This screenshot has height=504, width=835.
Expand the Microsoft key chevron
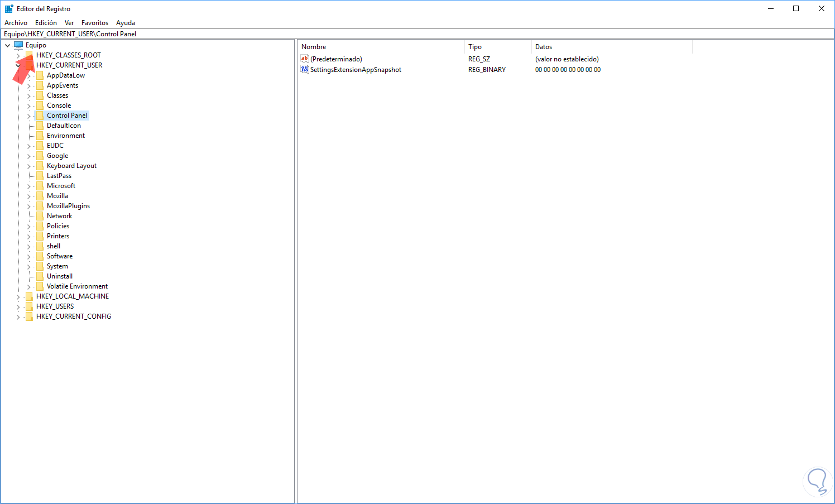pyautogui.click(x=28, y=186)
